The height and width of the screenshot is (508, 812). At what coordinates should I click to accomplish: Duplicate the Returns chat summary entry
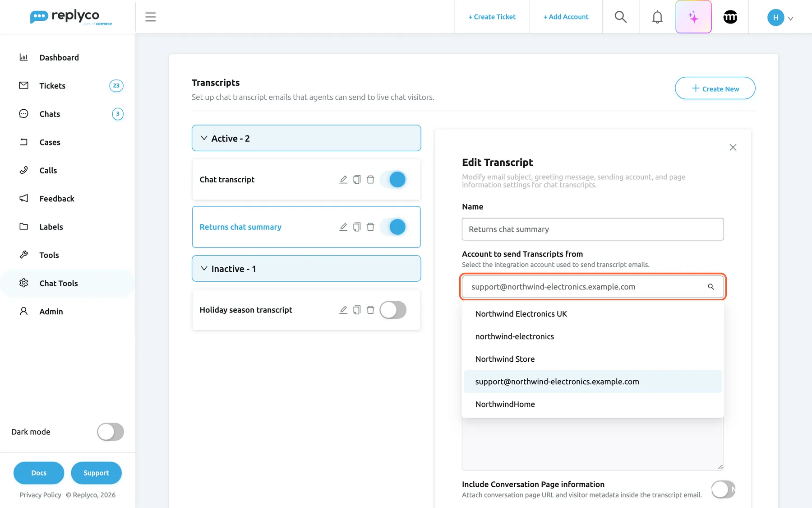pyautogui.click(x=357, y=227)
